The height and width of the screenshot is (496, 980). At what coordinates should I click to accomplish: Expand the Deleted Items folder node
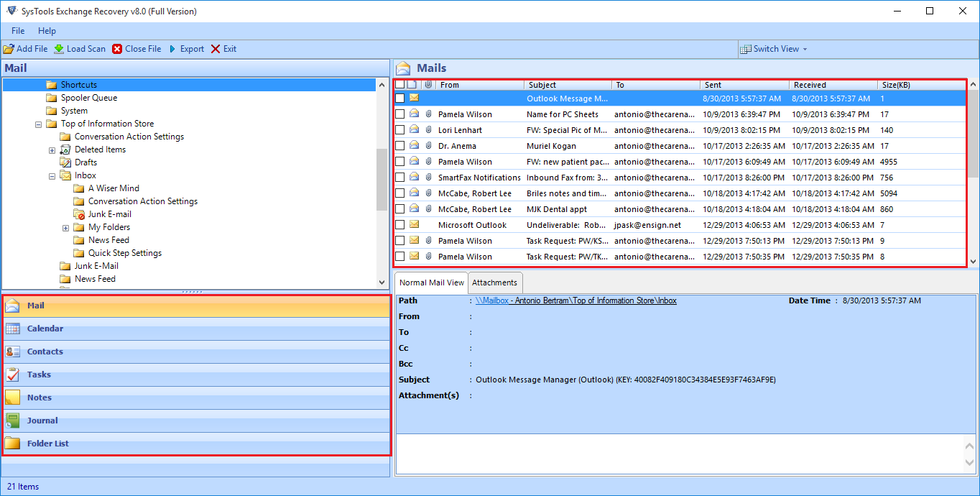tap(52, 150)
